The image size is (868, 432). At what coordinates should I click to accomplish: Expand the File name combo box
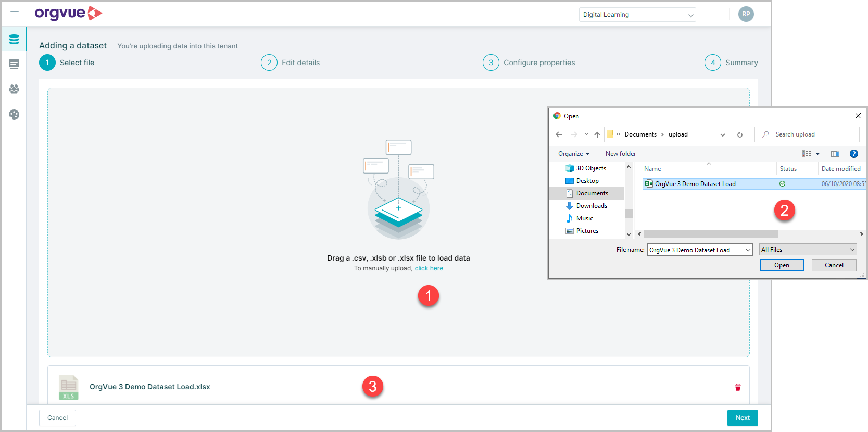(748, 250)
